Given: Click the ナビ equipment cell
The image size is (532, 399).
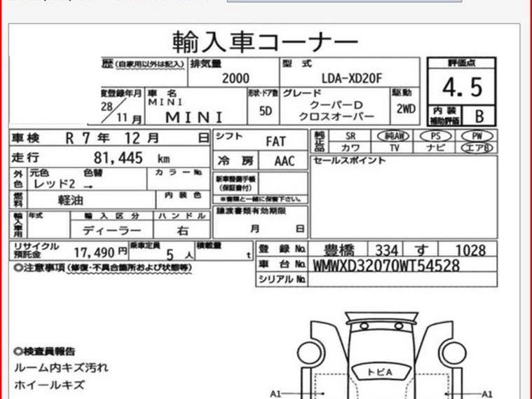Looking at the screenshot, I should [435, 148].
